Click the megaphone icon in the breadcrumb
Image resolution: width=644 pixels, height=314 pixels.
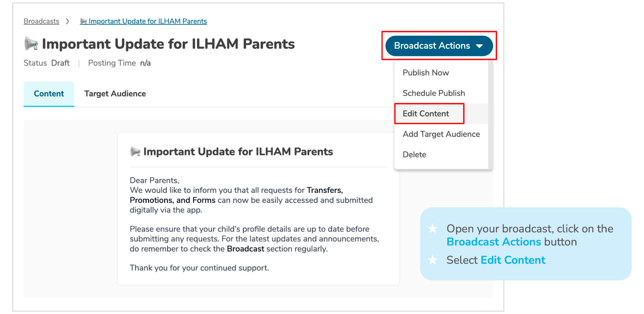click(83, 21)
